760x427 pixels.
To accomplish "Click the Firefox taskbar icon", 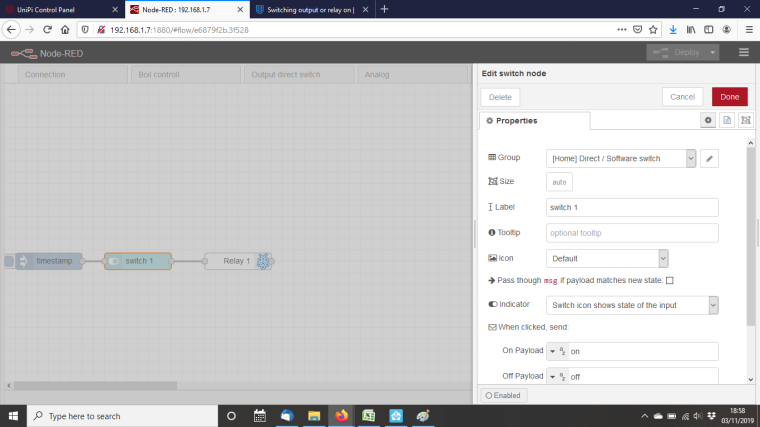I will (341, 416).
